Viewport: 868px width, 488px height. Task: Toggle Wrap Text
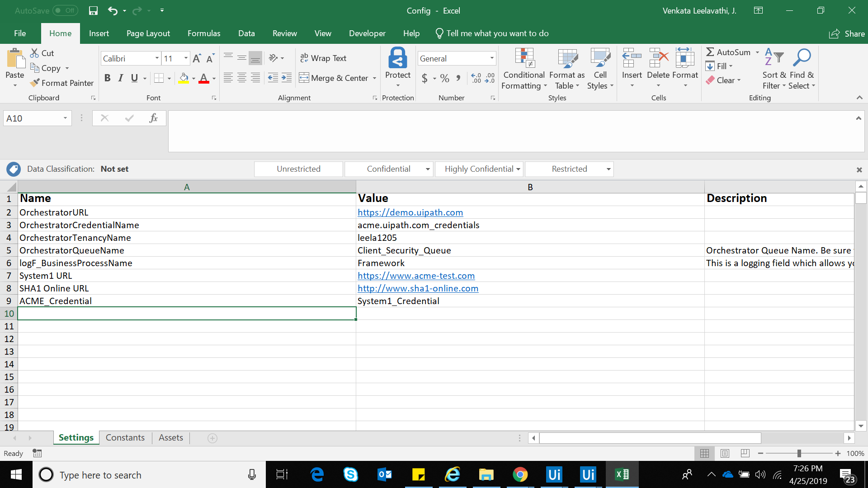coord(323,58)
